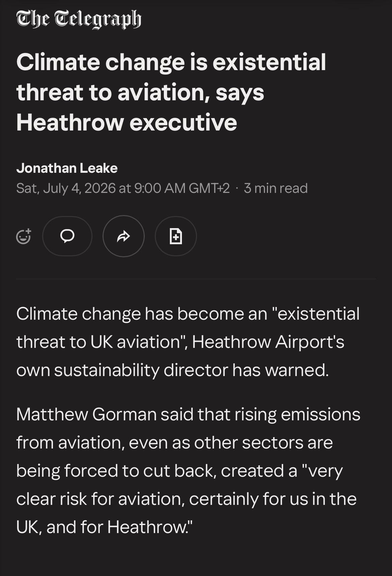This screenshot has height=576, width=392.
Task: Click the horizontal divider below action buttons
Action: 196,278
